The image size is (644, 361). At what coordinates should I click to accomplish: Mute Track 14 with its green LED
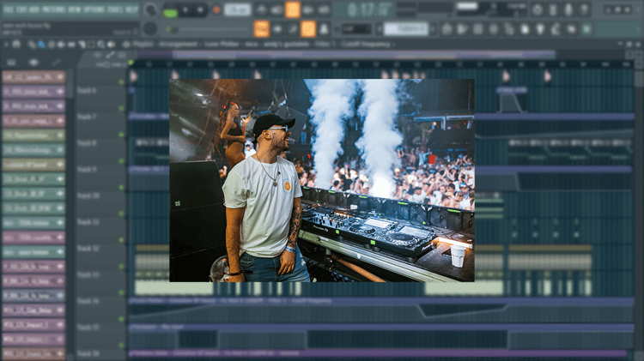[121, 318]
